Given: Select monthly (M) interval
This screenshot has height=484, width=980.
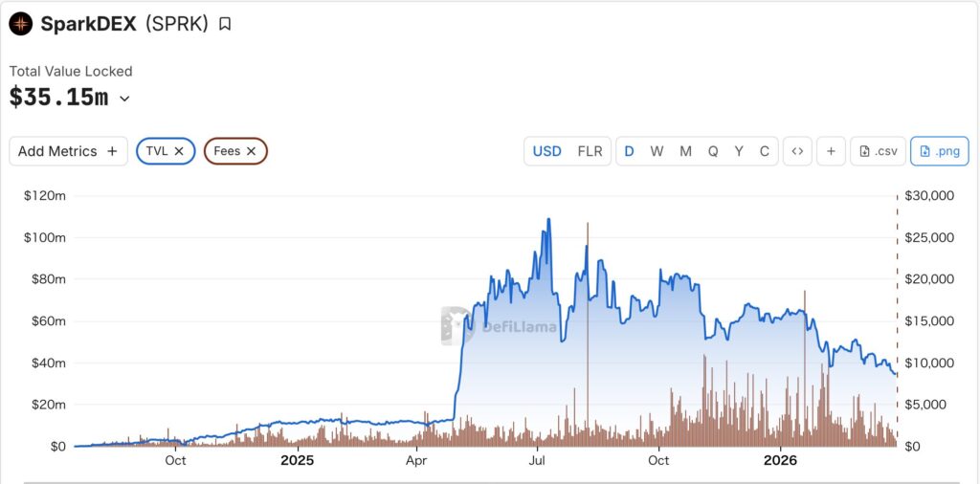Looking at the screenshot, I should pyautogui.click(x=685, y=151).
